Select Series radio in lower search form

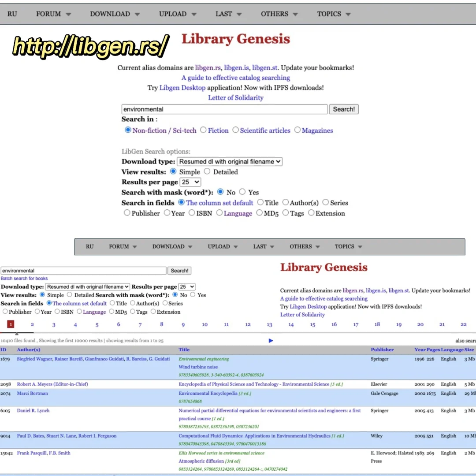tap(165, 303)
